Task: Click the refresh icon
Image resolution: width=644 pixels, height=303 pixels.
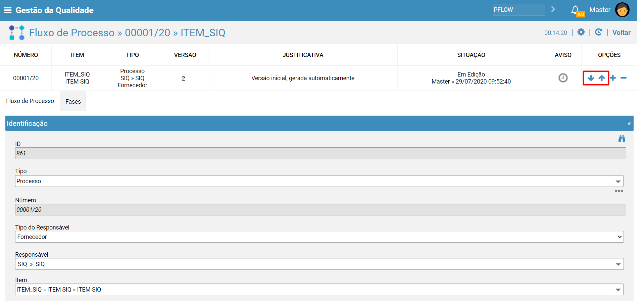Action: coord(598,32)
